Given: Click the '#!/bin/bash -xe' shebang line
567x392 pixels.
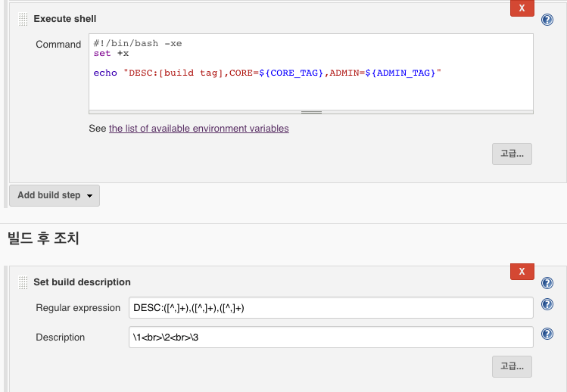Looking at the screenshot, I should [x=138, y=43].
